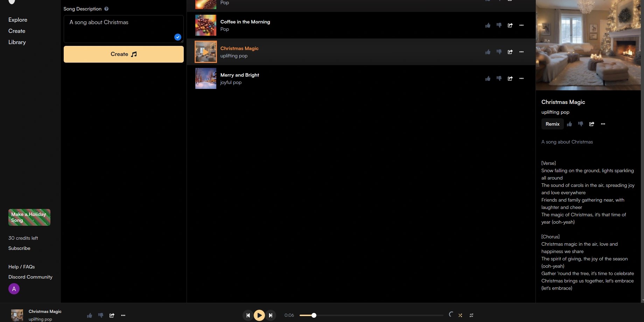Play the current song in the player

[259, 315]
